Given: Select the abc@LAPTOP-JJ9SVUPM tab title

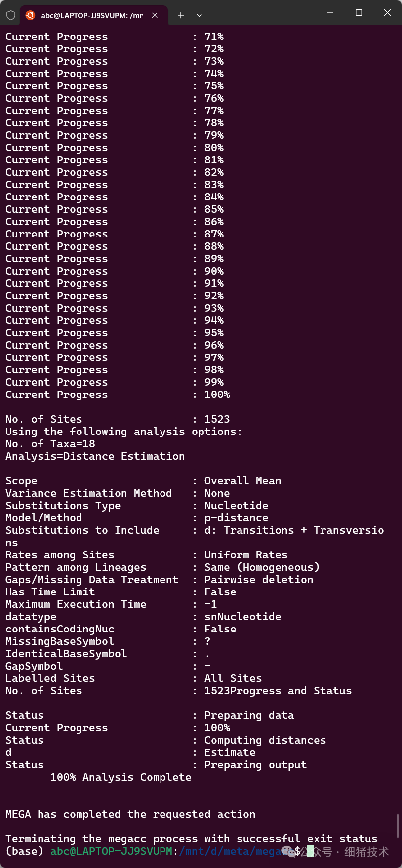Looking at the screenshot, I should [x=92, y=15].
